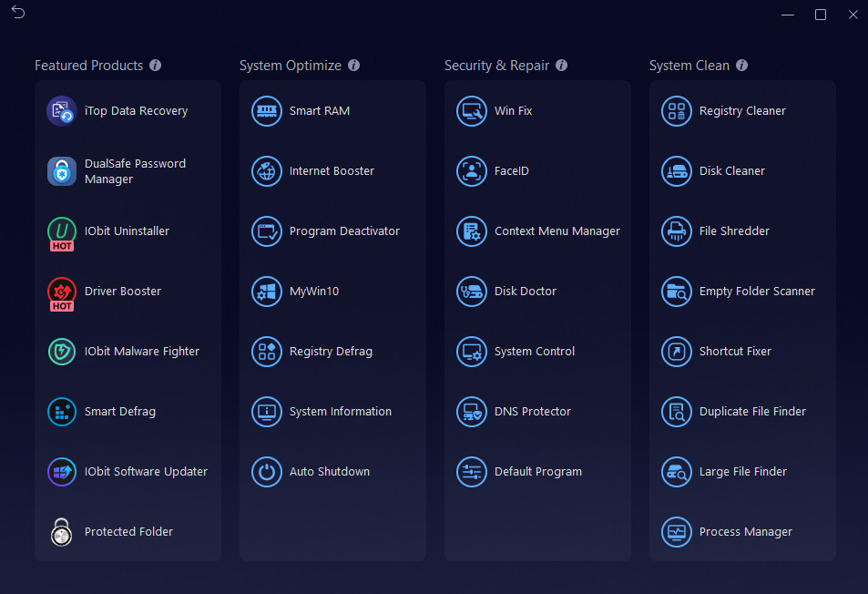This screenshot has width=868, height=594.
Task: Launch File Shredder icon
Action: pos(677,231)
